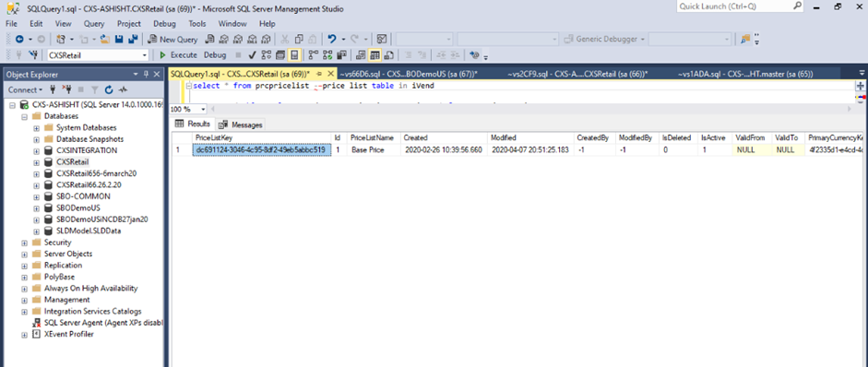Viewport: 868px width, 367px height.
Task: Click the Execute query button
Action: pyautogui.click(x=178, y=54)
